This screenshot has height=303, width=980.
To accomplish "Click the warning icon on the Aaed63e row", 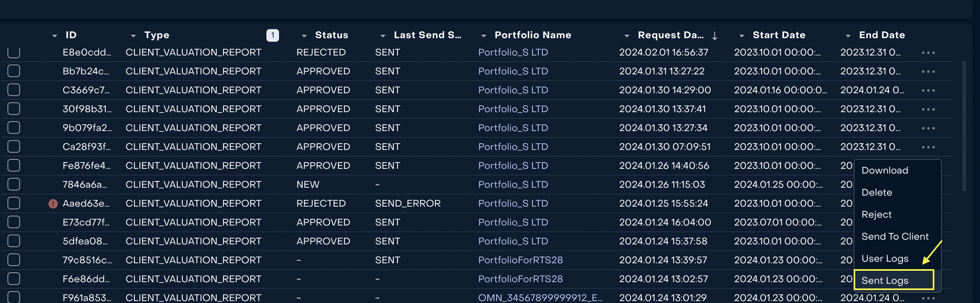I will click(53, 203).
